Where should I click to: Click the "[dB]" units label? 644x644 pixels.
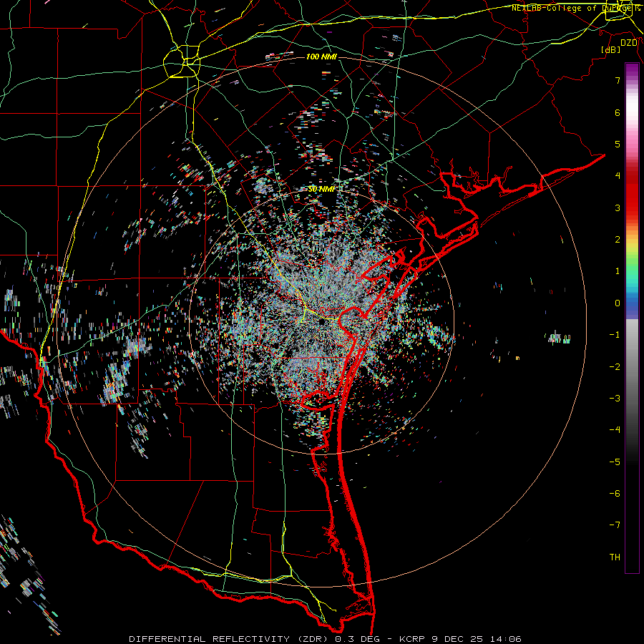610,50
